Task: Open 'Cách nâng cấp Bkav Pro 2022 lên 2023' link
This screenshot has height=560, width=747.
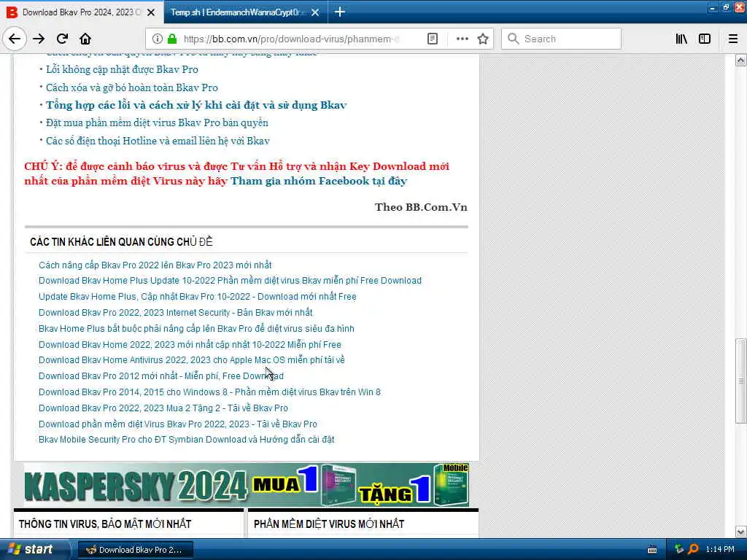Action: click(x=155, y=265)
